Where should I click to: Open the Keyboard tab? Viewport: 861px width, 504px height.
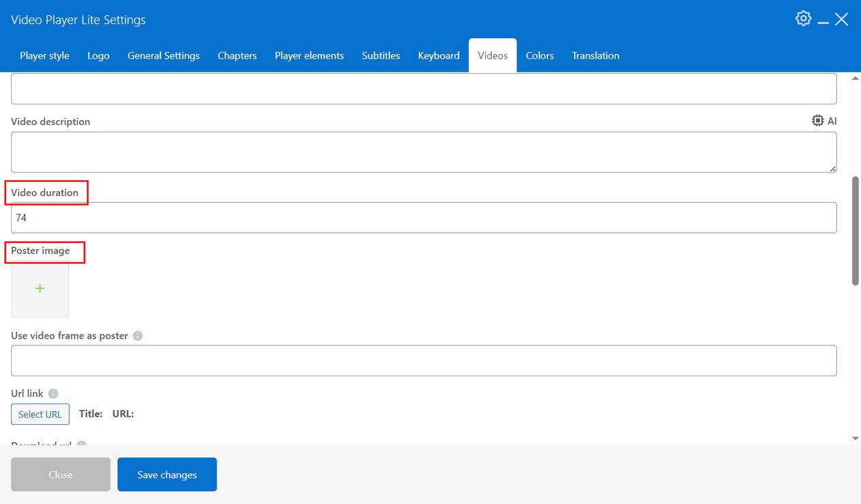click(x=439, y=56)
